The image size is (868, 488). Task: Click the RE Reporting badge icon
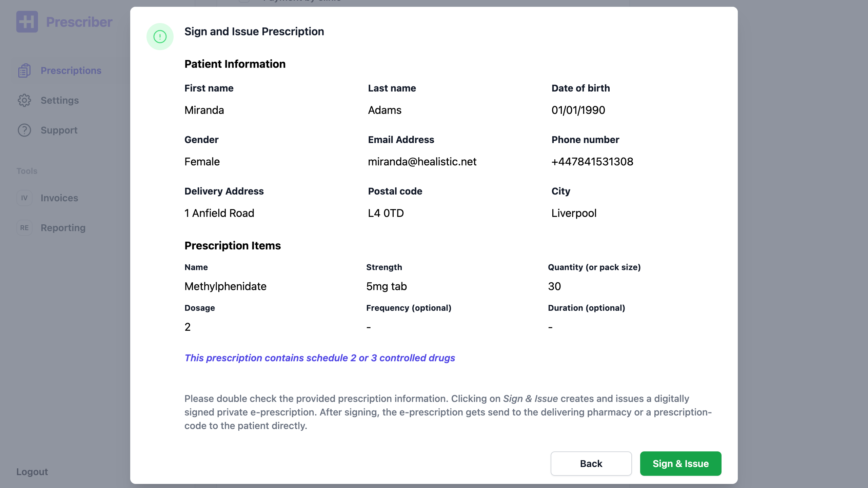(24, 228)
